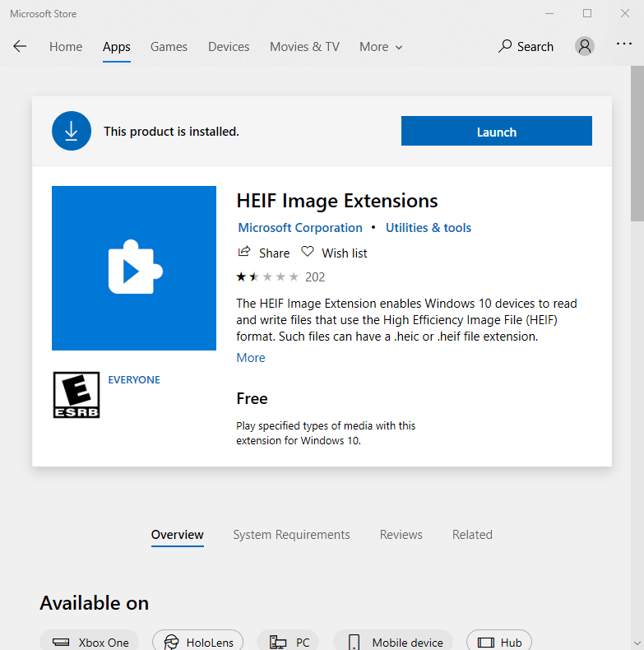
Task: Maximize the Microsoft Store window
Action: [x=587, y=14]
